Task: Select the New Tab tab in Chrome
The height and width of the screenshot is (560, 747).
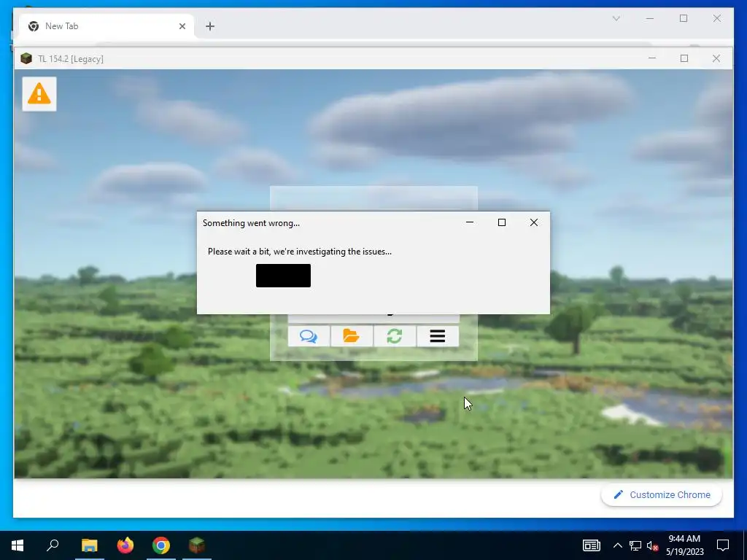Action: (x=107, y=26)
